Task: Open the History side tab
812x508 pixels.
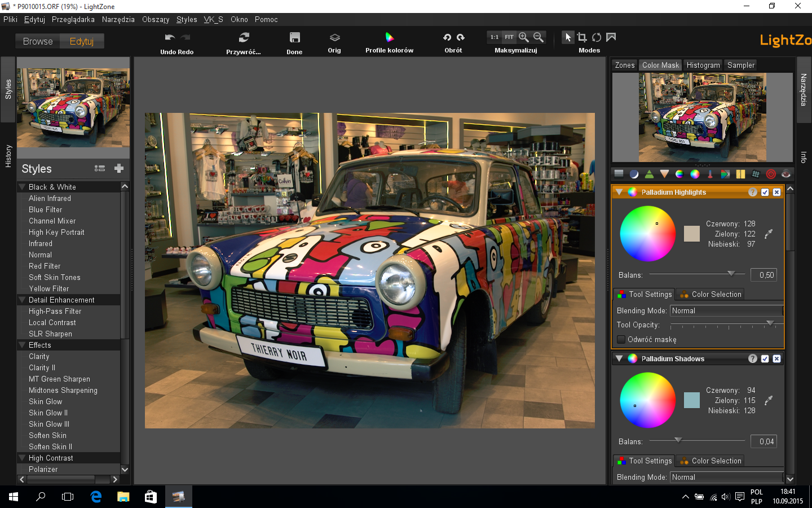Action: coord(8,156)
